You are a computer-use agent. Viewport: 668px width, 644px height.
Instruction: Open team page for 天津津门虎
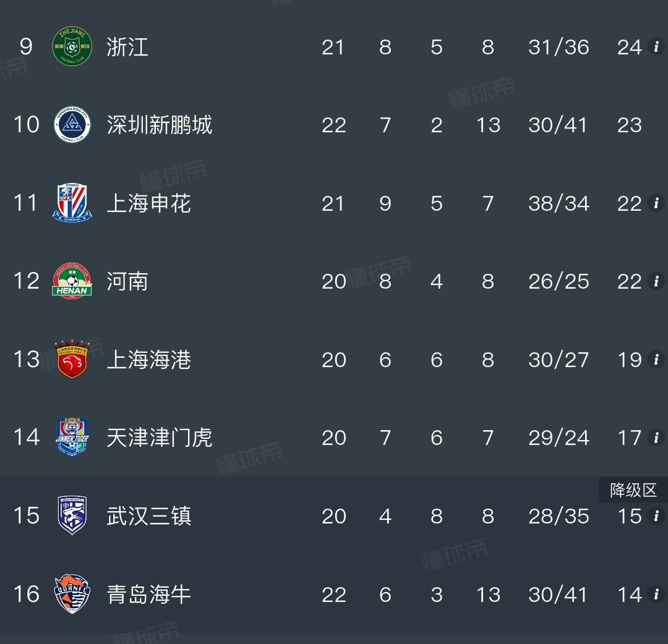pyautogui.click(x=160, y=438)
